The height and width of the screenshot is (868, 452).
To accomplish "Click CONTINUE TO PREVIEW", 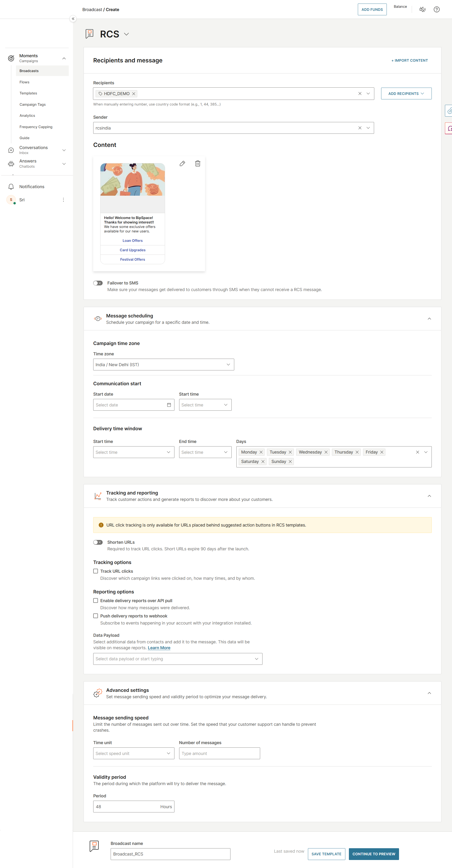I will click(x=374, y=854).
